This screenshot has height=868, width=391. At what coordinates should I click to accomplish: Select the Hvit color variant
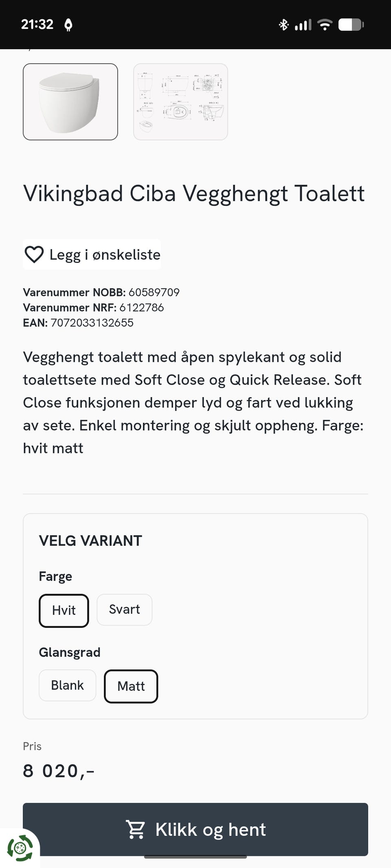pyautogui.click(x=64, y=611)
